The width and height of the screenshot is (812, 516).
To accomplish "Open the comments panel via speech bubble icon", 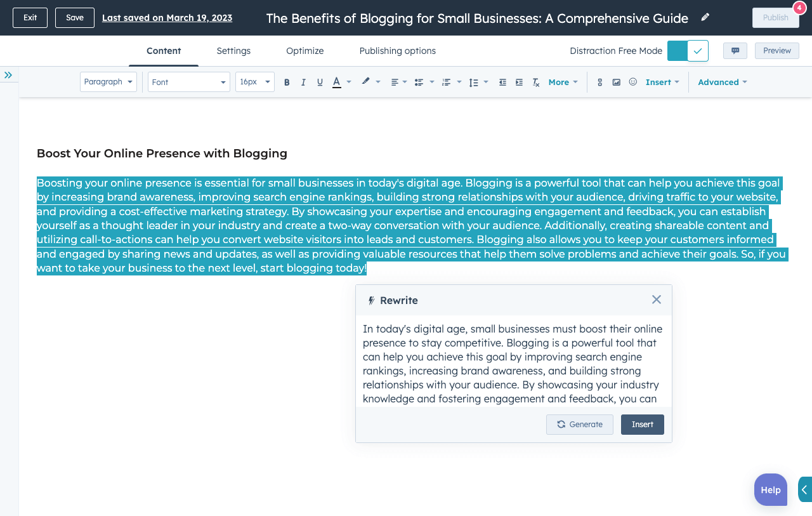I will [735, 50].
